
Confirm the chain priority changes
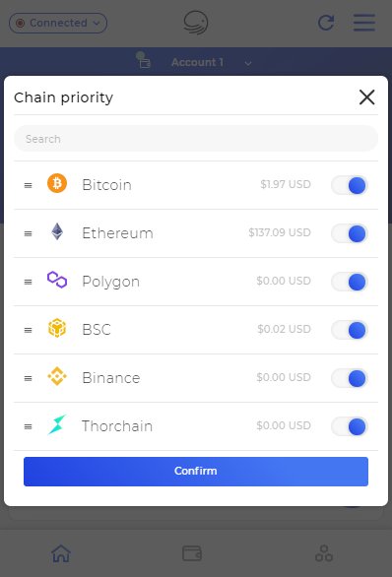[x=196, y=472]
